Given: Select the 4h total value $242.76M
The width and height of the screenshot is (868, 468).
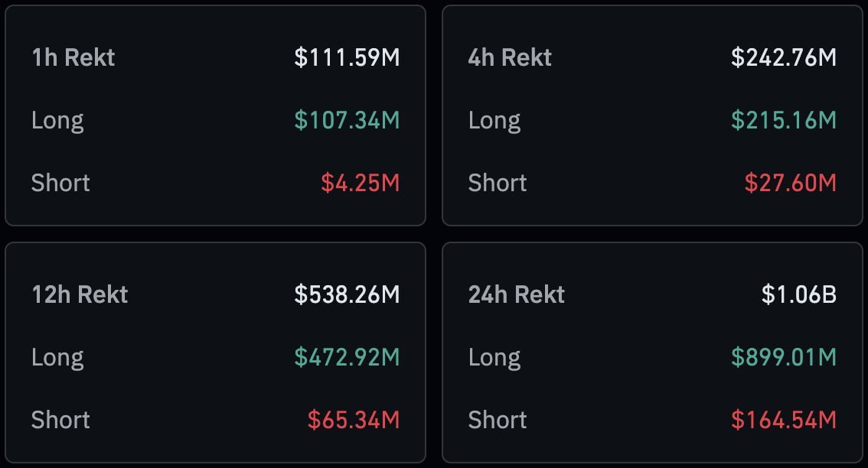Looking at the screenshot, I should (x=783, y=57).
